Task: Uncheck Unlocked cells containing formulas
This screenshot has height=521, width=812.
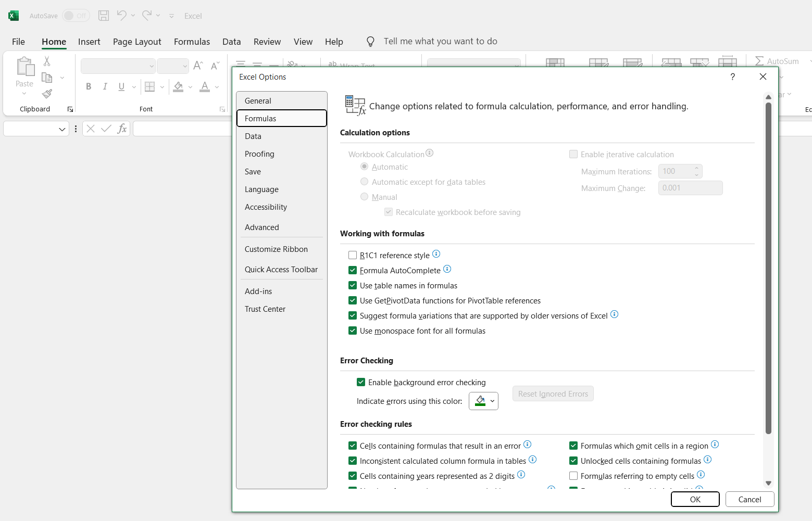Action: pos(573,461)
